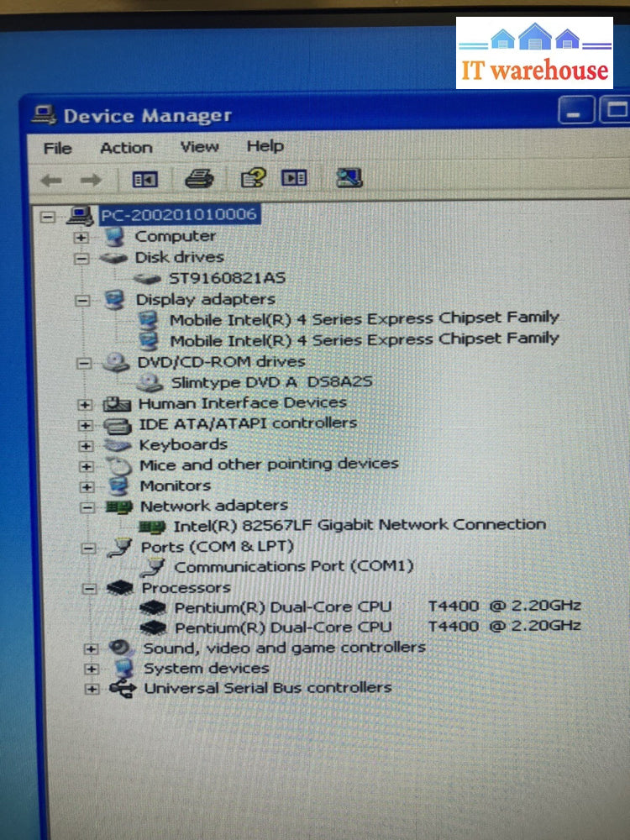Click the Back arrow toolbar button

point(51,180)
